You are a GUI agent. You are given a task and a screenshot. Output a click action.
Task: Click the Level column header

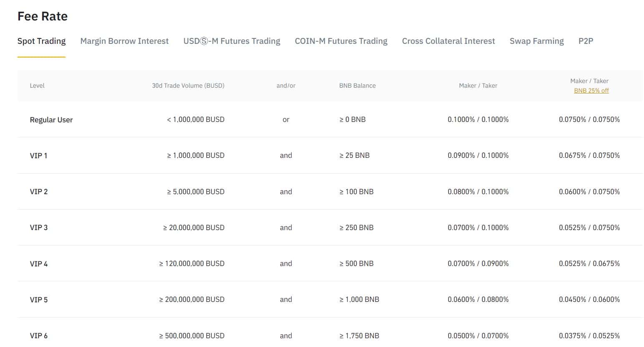tap(37, 86)
